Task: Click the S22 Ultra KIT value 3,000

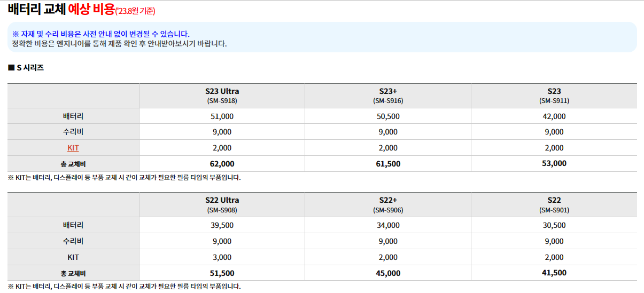Action: pyautogui.click(x=222, y=257)
